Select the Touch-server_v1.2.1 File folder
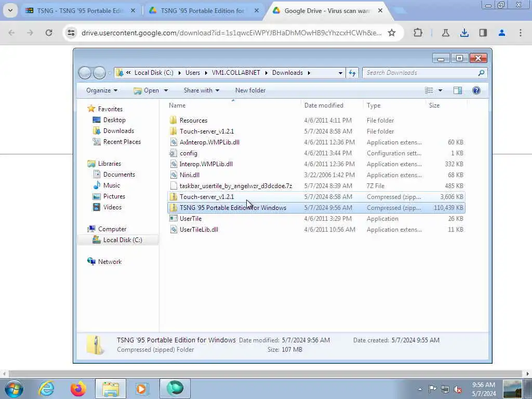 point(316,131)
